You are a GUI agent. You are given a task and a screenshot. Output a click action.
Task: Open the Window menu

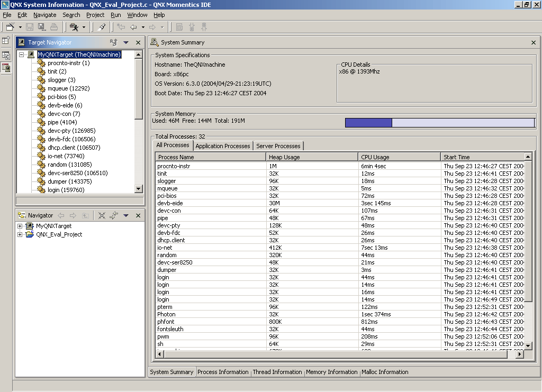click(x=137, y=15)
